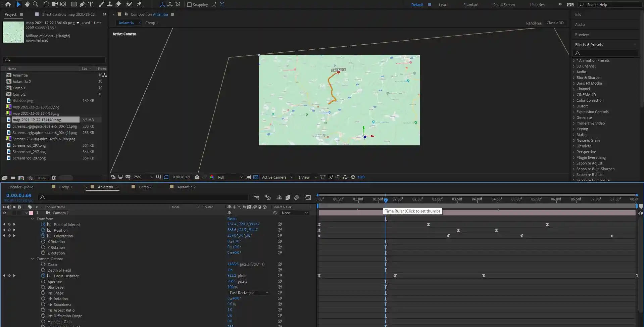Screen dimensions: 644x327
Task: Select the Hand tool
Action: pyautogui.click(x=27, y=4)
